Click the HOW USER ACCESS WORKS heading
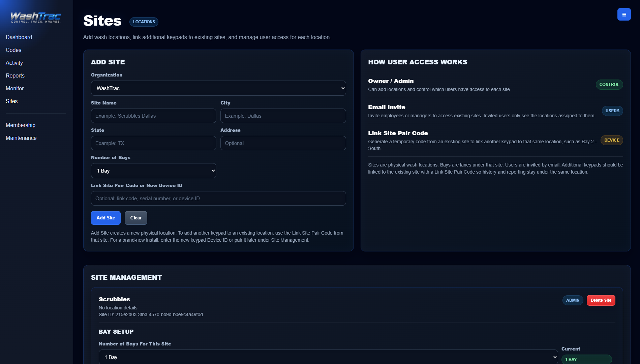This screenshot has width=640, height=364. [x=418, y=62]
